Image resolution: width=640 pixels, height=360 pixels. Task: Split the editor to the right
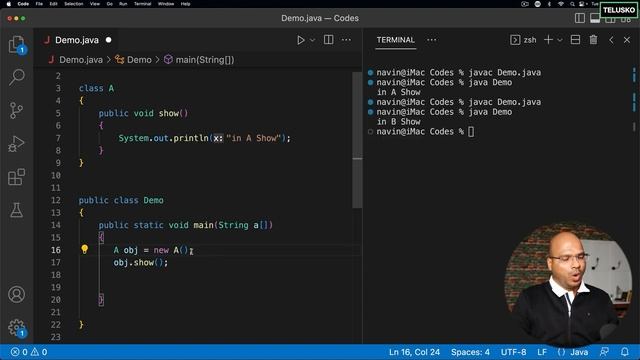click(329, 40)
